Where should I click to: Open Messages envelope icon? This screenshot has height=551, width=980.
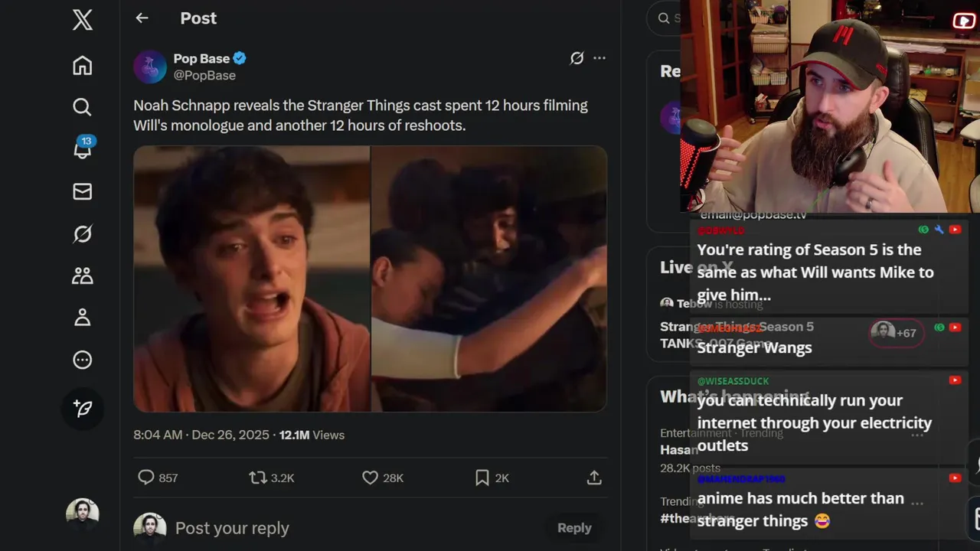click(83, 191)
